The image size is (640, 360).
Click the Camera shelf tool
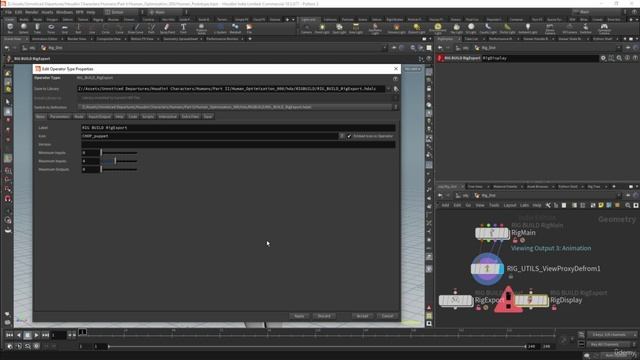306,28
